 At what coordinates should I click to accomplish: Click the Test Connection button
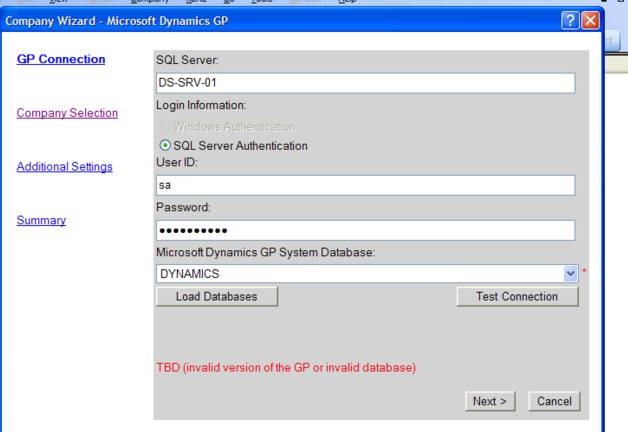pyautogui.click(x=517, y=297)
